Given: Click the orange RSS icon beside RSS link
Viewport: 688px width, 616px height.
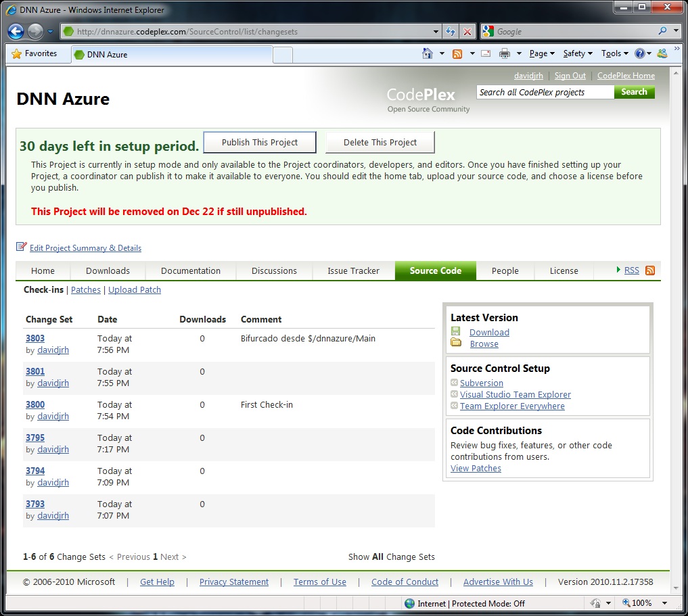Looking at the screenshot, I should pyautogui.click(x=650, y=270).
